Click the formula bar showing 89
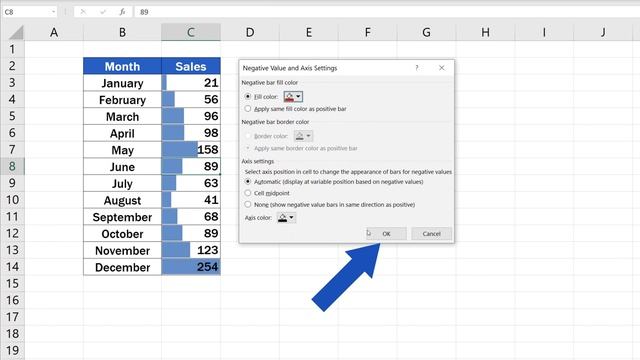 coord(388,12)
